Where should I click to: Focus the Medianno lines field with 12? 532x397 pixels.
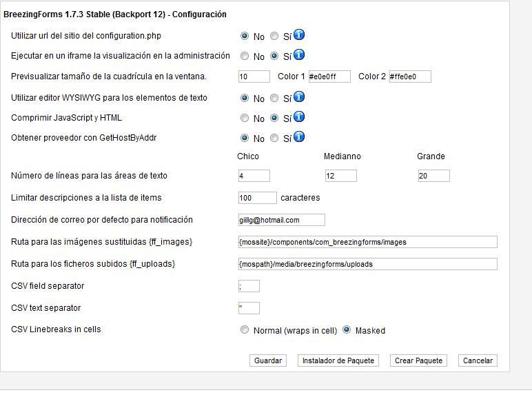pos(341,176)
